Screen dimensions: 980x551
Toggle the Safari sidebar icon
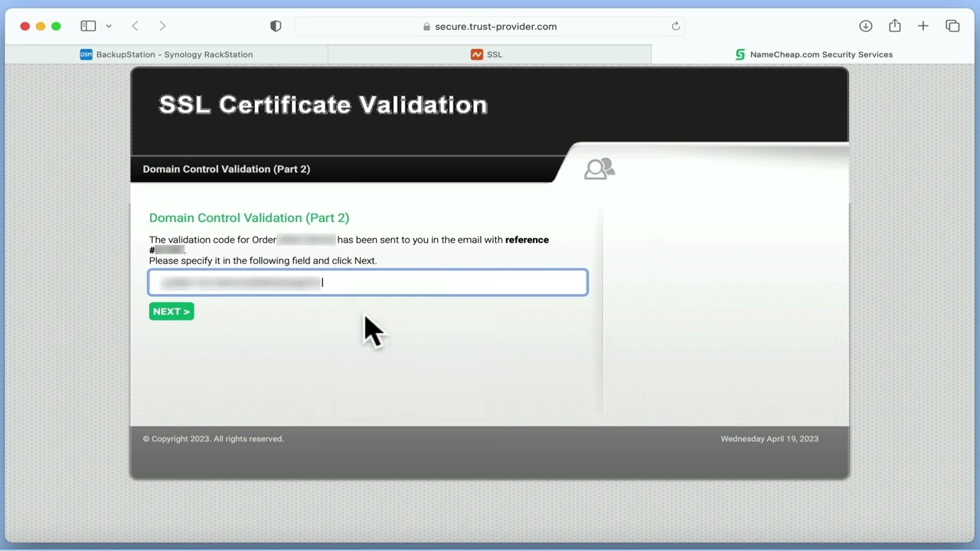point(88,26)
